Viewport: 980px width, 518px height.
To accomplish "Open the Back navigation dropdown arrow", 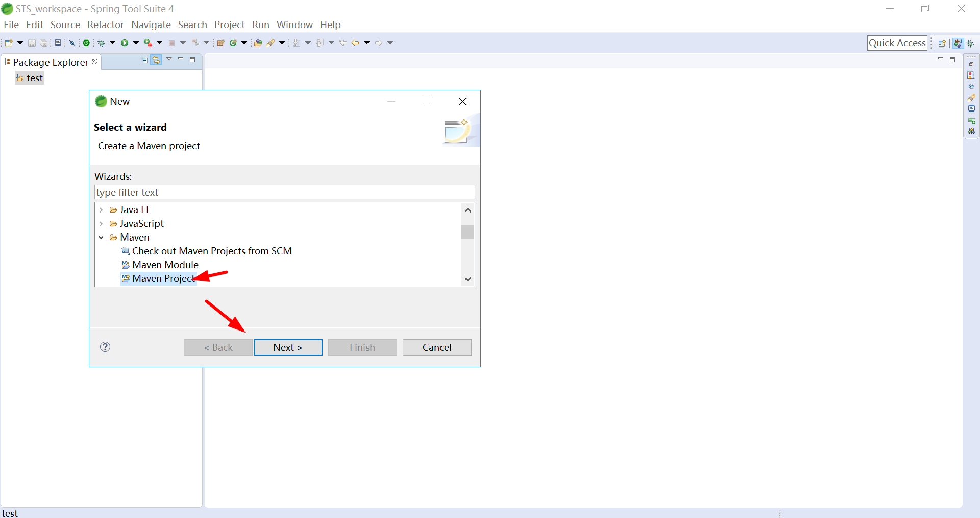I will tap(366, 43).
